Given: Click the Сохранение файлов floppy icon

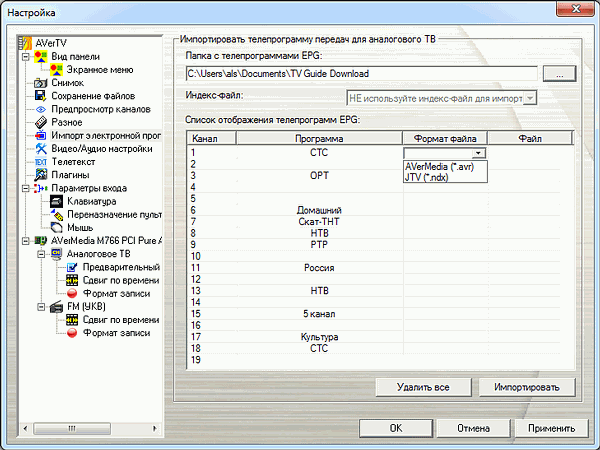Looking at the screenshot, I should click(41, 96).
